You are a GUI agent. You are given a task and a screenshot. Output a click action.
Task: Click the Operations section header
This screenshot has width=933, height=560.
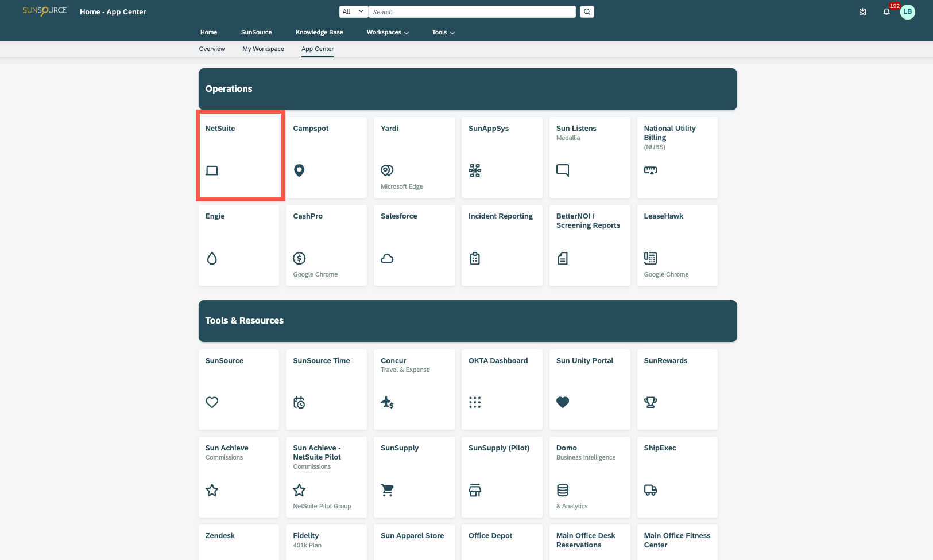pyautogui.click(x=467, y=89)
